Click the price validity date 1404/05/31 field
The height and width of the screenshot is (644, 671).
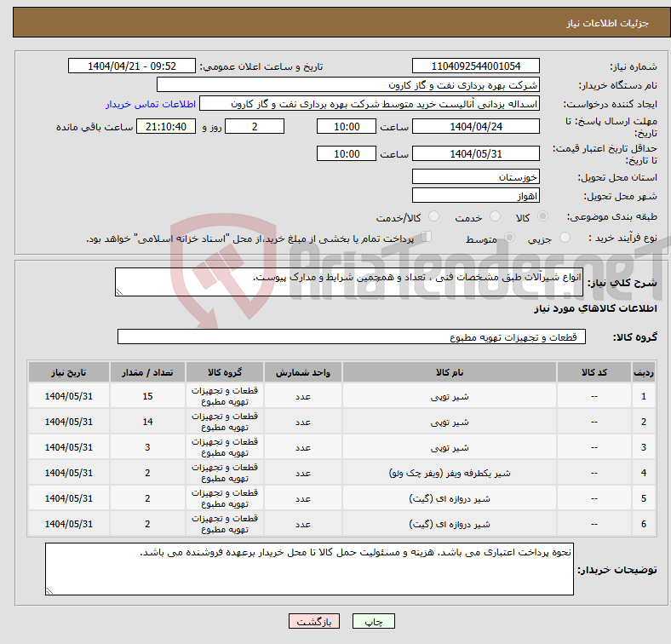click(x=475, y=153)
